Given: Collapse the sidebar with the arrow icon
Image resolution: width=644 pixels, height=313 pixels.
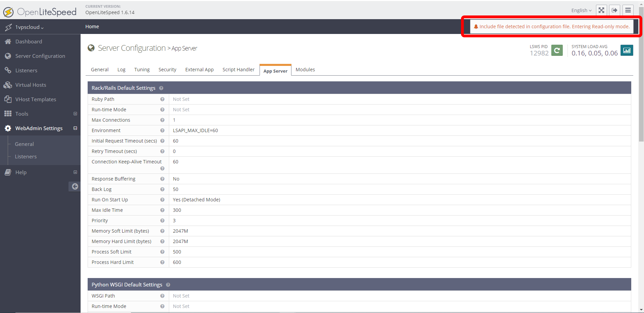Looking at the screenshot, I should tap(75, 186).
